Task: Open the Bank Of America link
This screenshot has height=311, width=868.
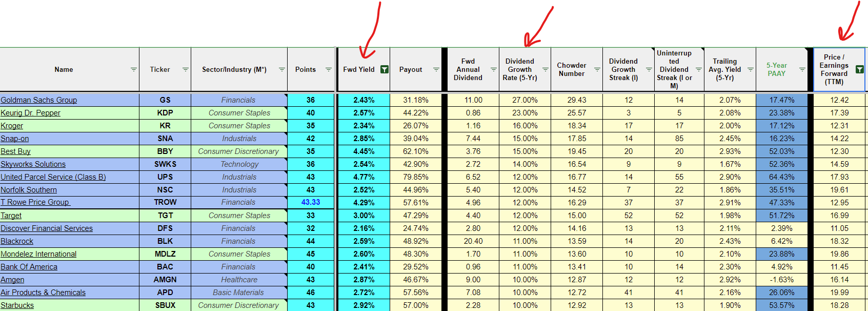Action: pyautogui.click(x=29, y=267)
